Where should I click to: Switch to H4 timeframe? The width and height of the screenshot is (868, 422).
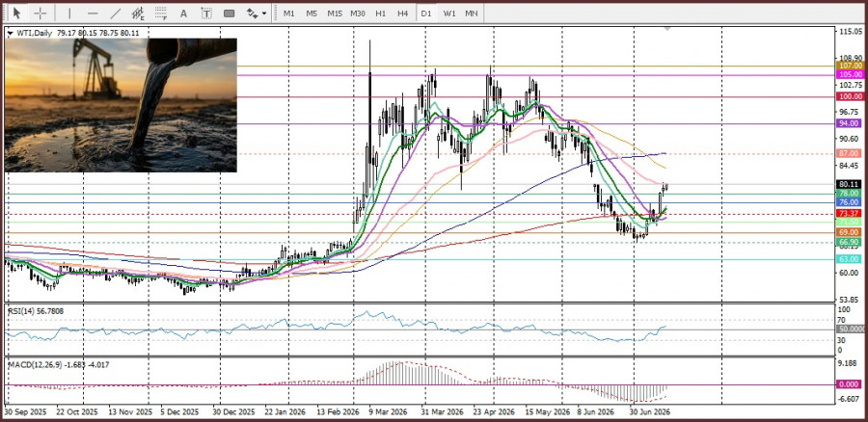click(x=403, y=13)
